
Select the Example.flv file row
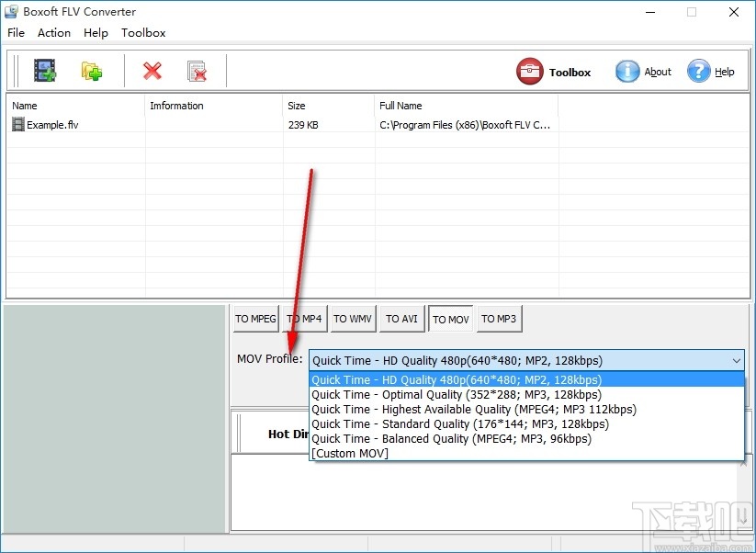click(x=51, y=125)
